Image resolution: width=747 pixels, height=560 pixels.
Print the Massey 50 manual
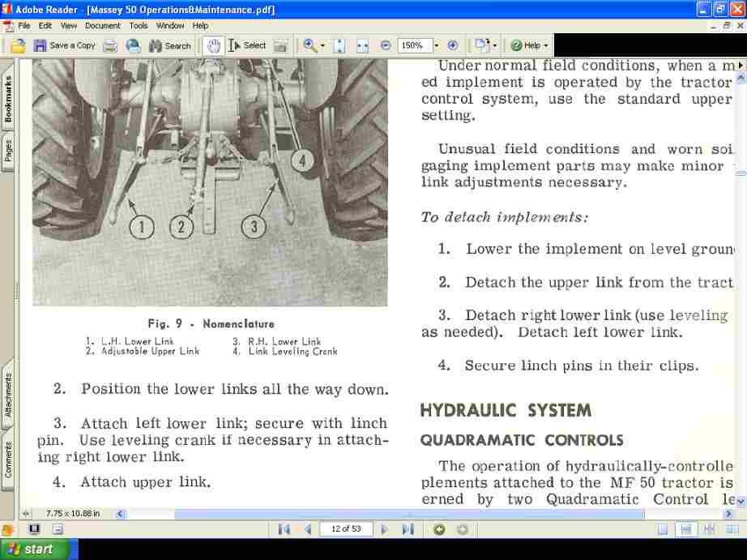pos(108,45)
